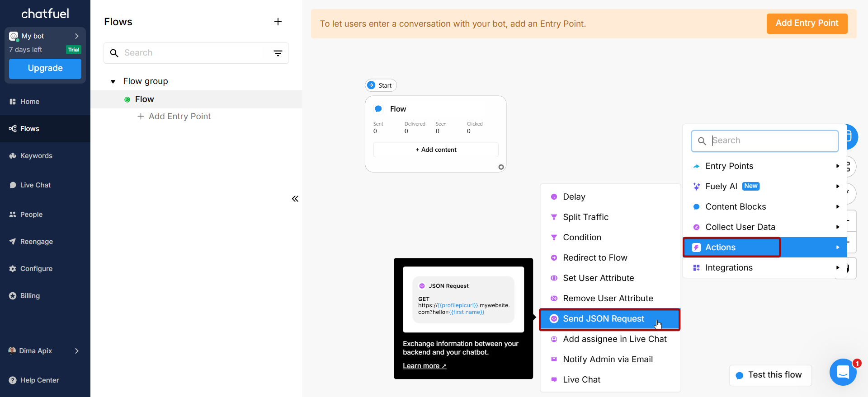Expand the Dima Apix account chevron
The height and width of the screenshot is (397, 868).
point(77,351)
